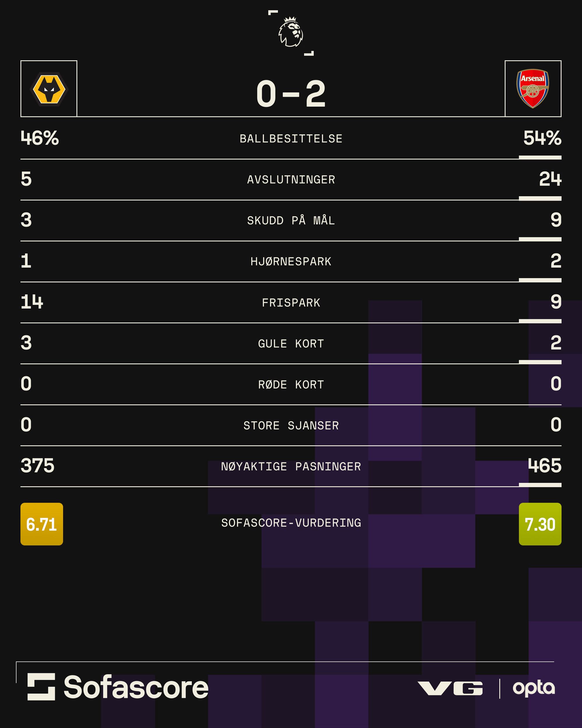Click the Skudd på mål label
582x728 pixels.
(x=291, y=220)
